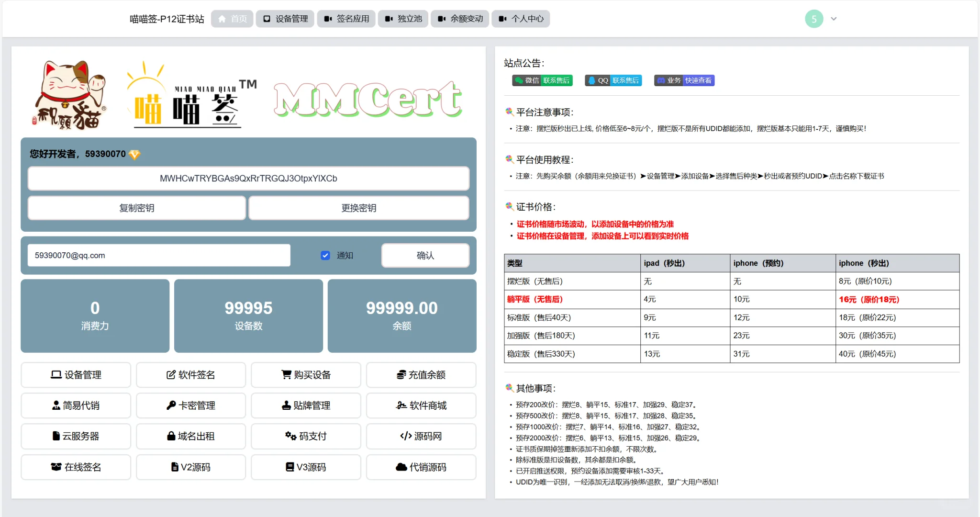Click the QQ 联系售后 badge
The image size is (980, 517).
click(613, 80)
